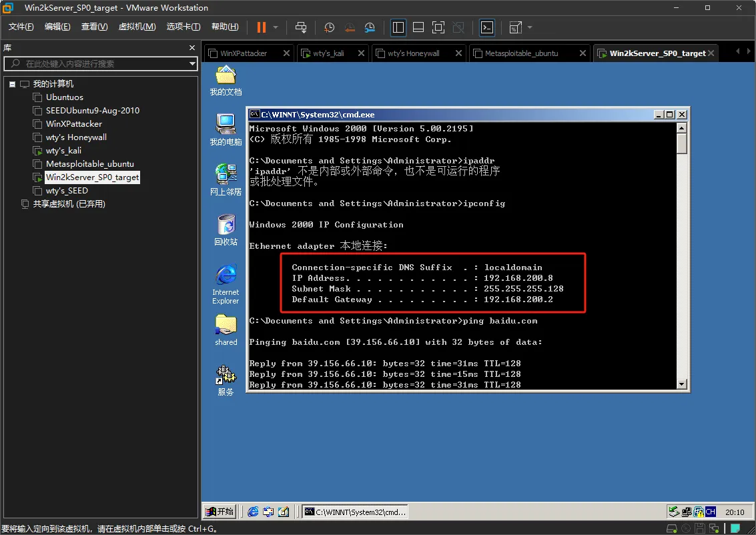
Task: Enter full screen mode icon
Action: [x=438, y=27]
